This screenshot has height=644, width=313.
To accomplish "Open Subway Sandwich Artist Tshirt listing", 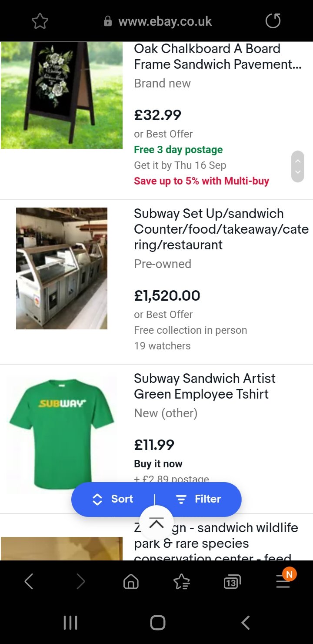I will click(x=204, y=386).
